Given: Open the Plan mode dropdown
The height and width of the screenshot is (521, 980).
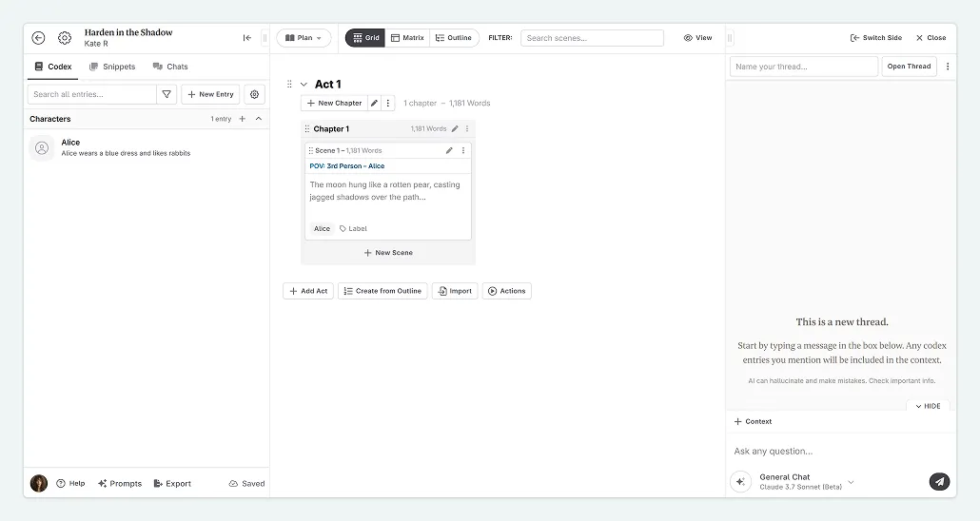Looking at the screenshot, I should click(304, 38).
